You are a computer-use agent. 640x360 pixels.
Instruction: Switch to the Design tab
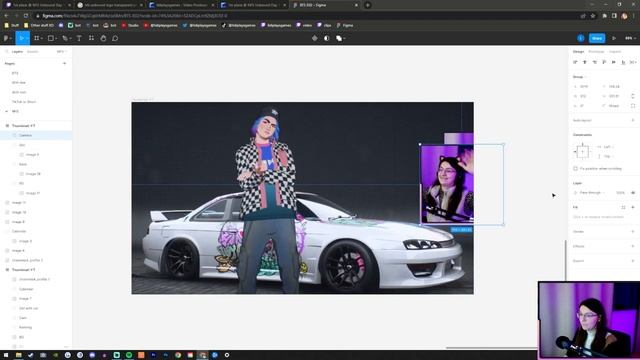tap(578, 51)
